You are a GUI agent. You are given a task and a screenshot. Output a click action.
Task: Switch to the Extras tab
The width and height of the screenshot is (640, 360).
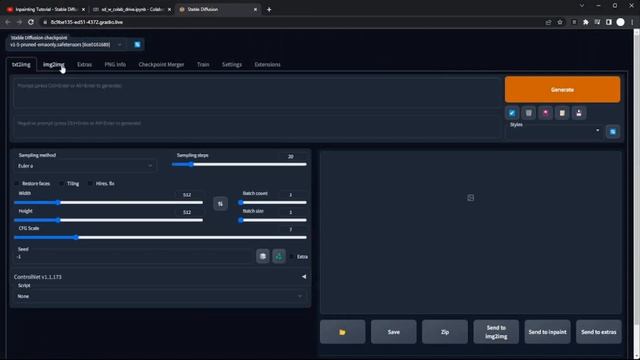click(84, 64)
